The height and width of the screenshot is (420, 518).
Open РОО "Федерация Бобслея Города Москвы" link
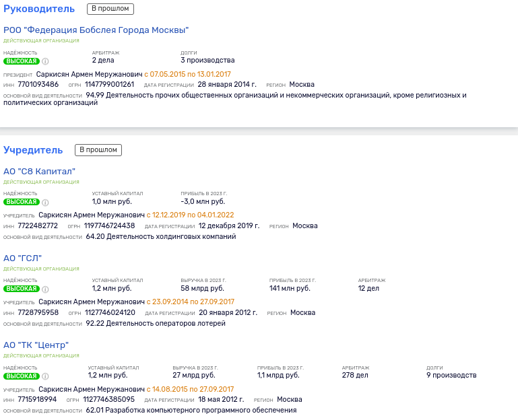click(96, 30)
